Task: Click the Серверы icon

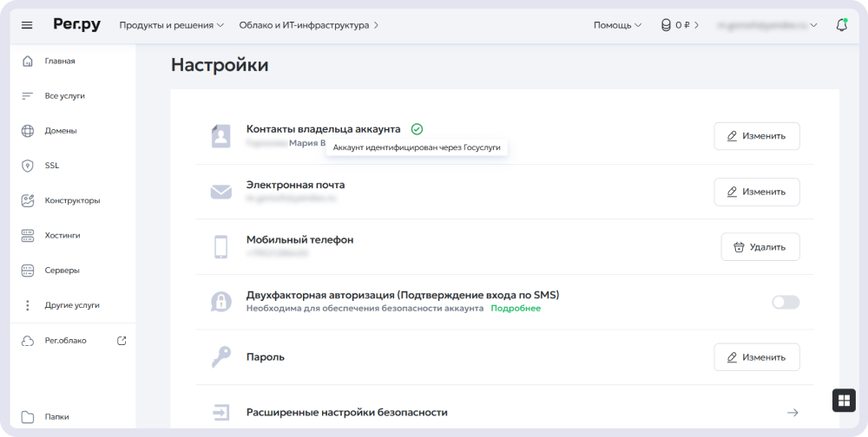Action: pyautogui.click(x=27, y=271)
